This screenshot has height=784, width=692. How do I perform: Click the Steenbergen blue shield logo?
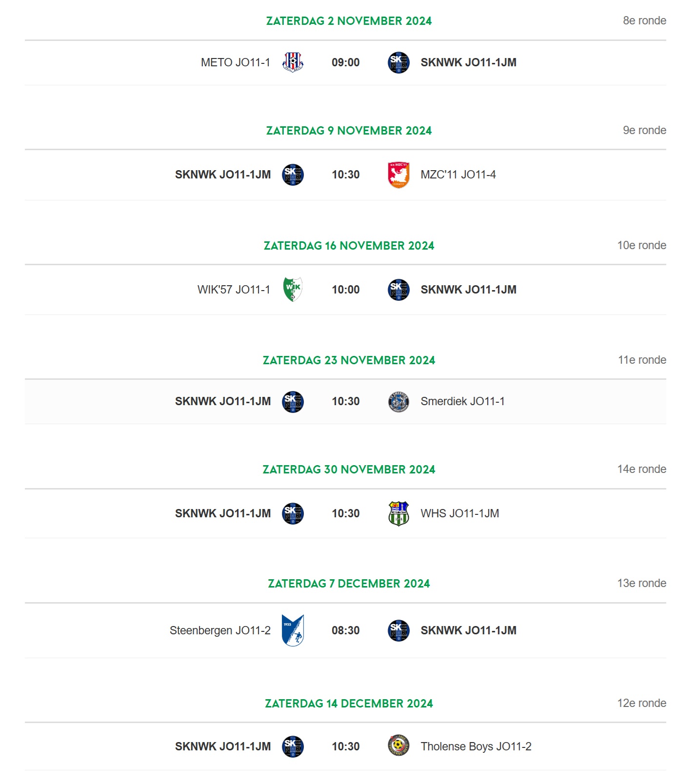(293, 630)
